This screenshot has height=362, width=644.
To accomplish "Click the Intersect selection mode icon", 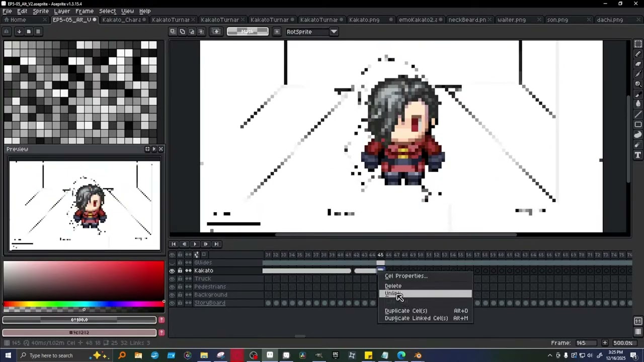I will pos(201,32).
